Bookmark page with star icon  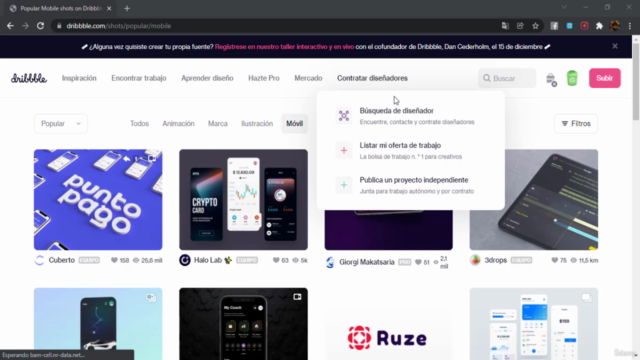coord(535,26)
